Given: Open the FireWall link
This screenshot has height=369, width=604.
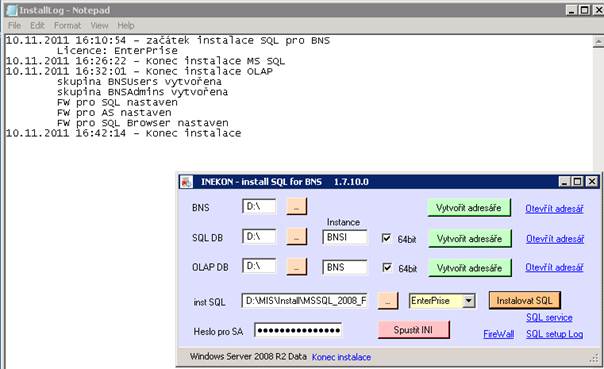Looking at the screenshot, I should 498,334.
